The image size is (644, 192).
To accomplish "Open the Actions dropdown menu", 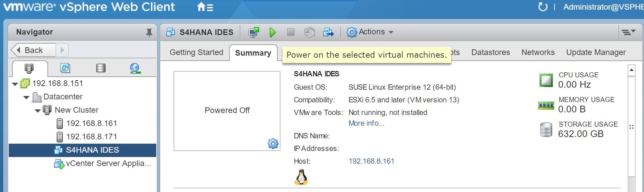I will click(370, 32).
